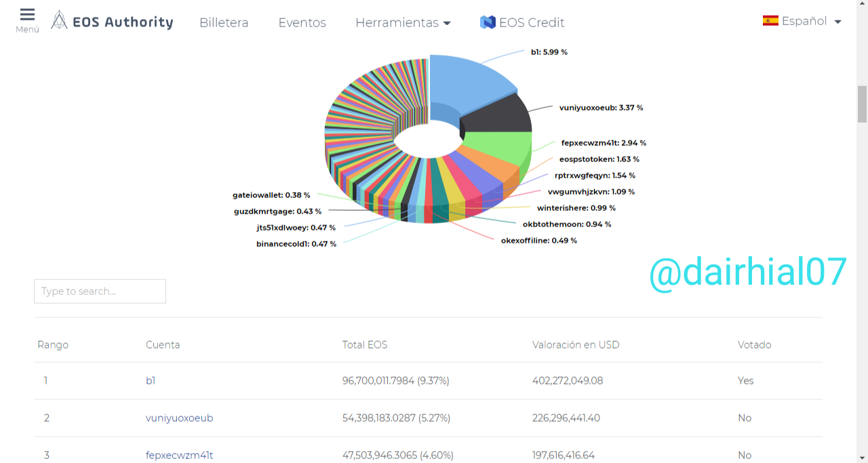Click the Yes voted value for b1

(745, 381)
